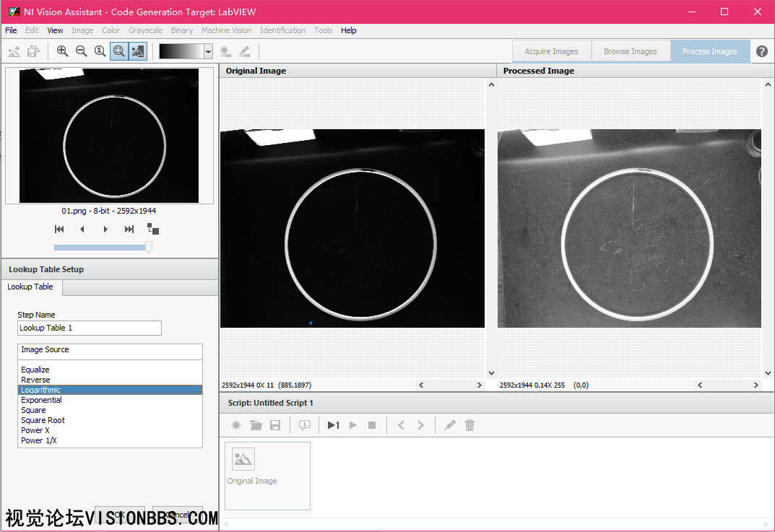Click the Help question mark icon
The width and height of the screenshot is (775, 532).
tap(761, 51)
